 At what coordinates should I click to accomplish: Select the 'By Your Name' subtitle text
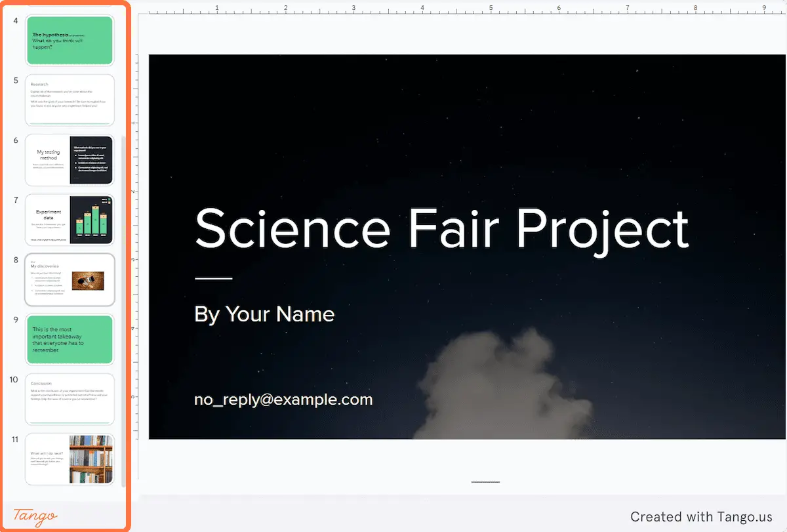[264, 314]
